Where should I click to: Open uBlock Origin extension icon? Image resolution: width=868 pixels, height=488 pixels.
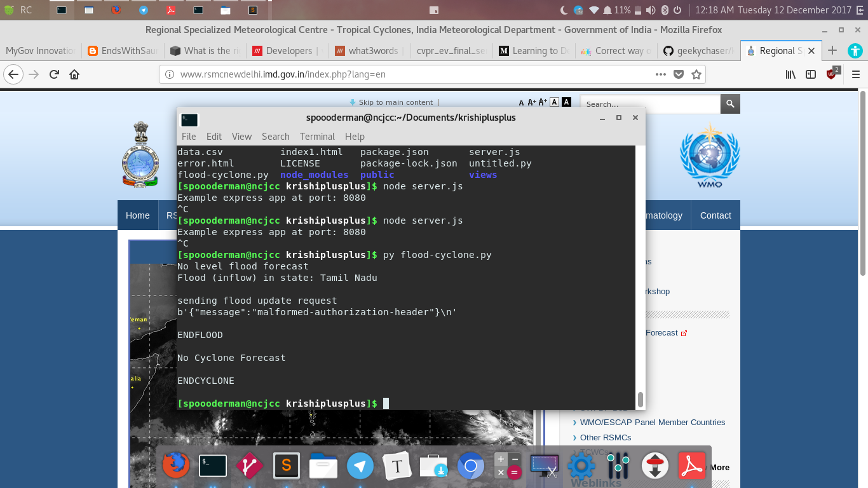[832, 74]
